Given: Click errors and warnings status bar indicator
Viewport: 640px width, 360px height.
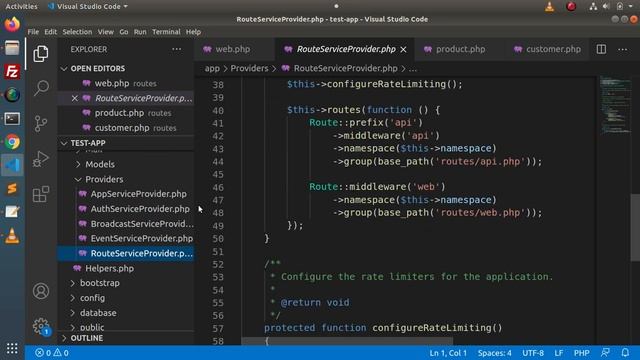Looking at the screenshot, I should click(x=52, y=353).
